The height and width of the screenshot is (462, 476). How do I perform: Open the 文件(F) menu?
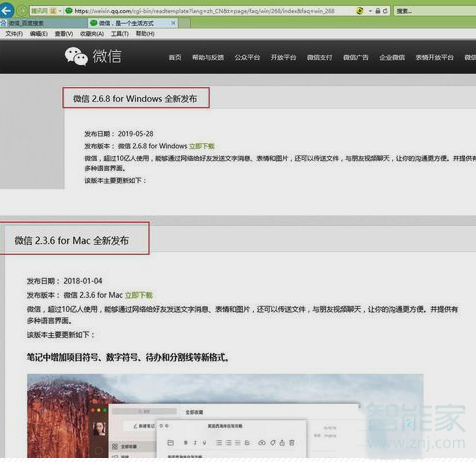[x=14, y=34]
